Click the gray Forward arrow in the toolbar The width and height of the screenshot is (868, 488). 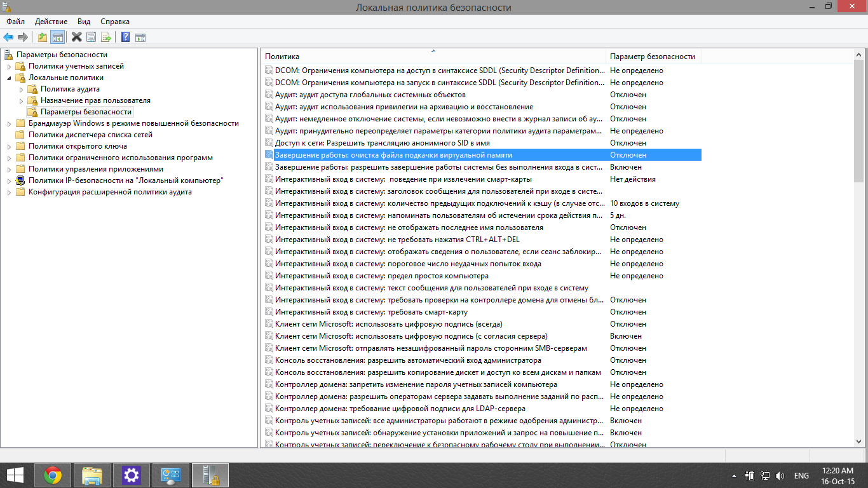tap(23, 37)
